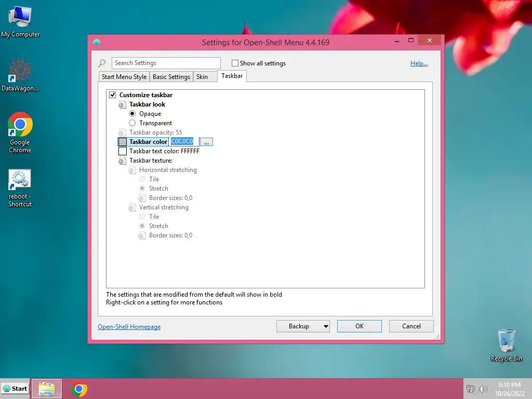Click the gear icon beside Taskbar opacity

[x=122, y=132]
